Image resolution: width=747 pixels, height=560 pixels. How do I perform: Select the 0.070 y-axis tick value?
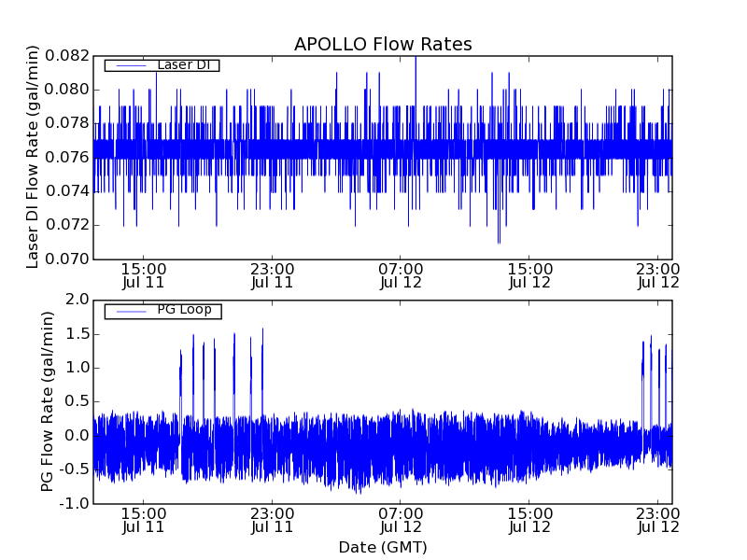tap(67, 259)
